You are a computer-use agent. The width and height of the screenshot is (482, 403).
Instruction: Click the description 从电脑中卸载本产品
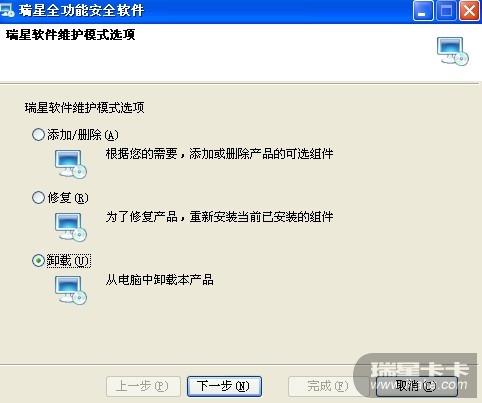pyautogui.click(x=160, y=279)
